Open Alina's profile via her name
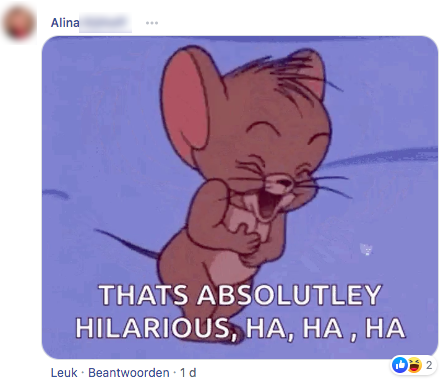The height and width of the screenshot is (386, 447). 65,23
